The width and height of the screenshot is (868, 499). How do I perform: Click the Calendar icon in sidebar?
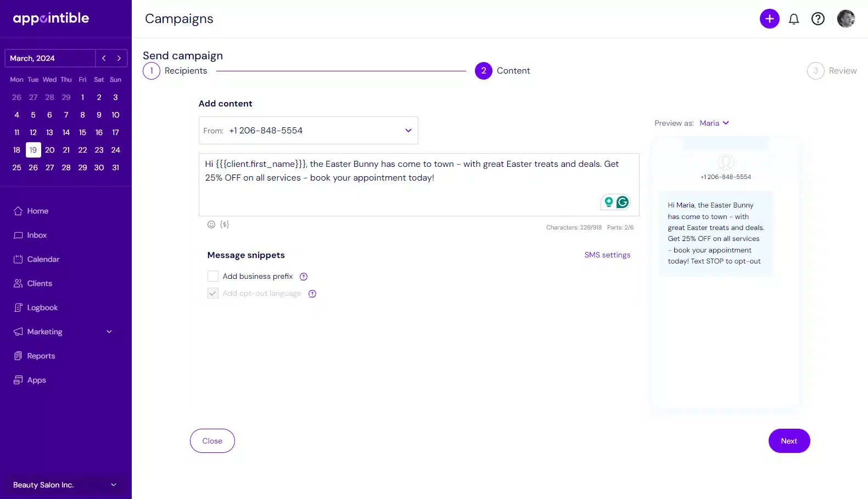(x=18, y=259)
